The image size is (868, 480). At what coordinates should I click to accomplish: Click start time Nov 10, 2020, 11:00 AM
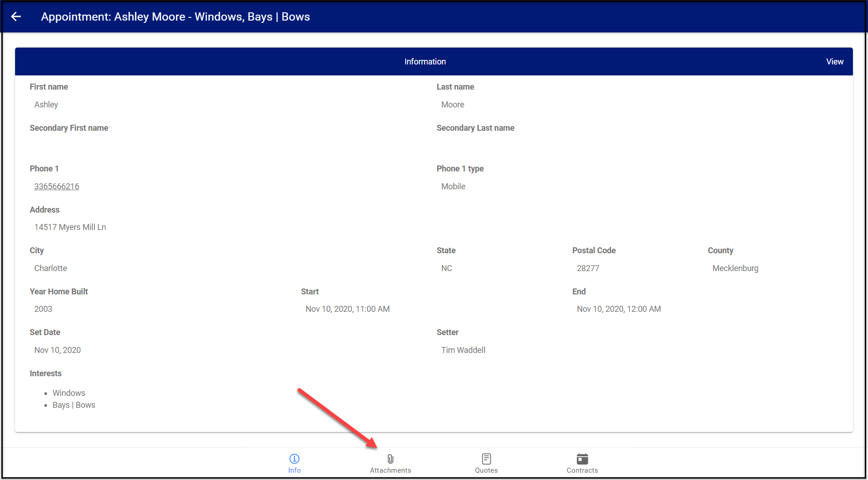click(x=348, y=309)
